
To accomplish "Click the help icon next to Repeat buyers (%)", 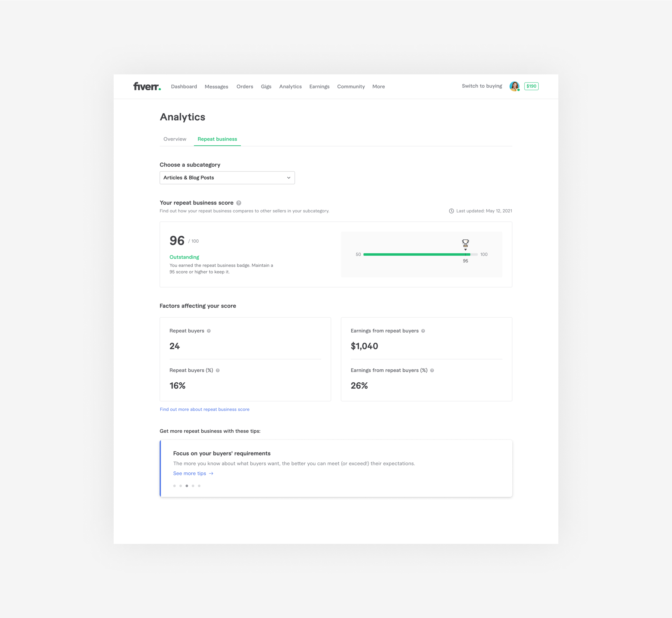I will pyautogui.click(x=218, y=371).
